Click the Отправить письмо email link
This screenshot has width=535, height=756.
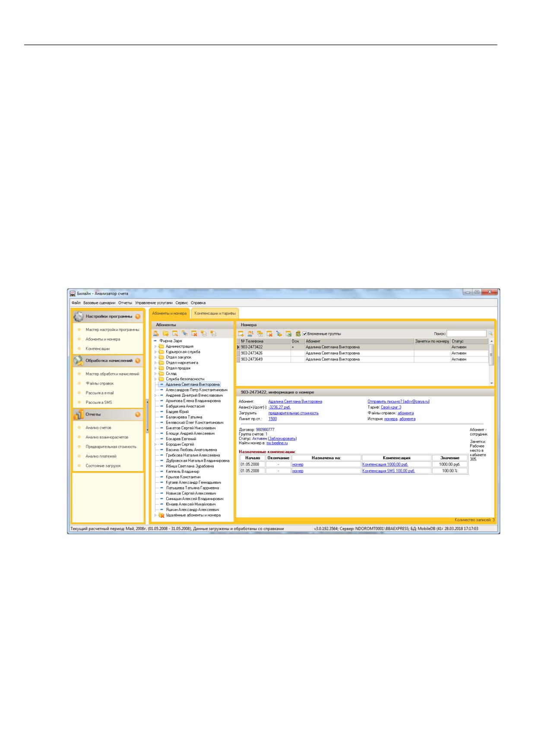[399, 402]
